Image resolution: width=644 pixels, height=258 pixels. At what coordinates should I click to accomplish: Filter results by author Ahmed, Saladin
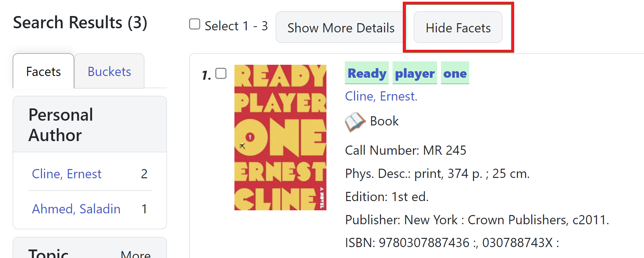coord(76,209)
